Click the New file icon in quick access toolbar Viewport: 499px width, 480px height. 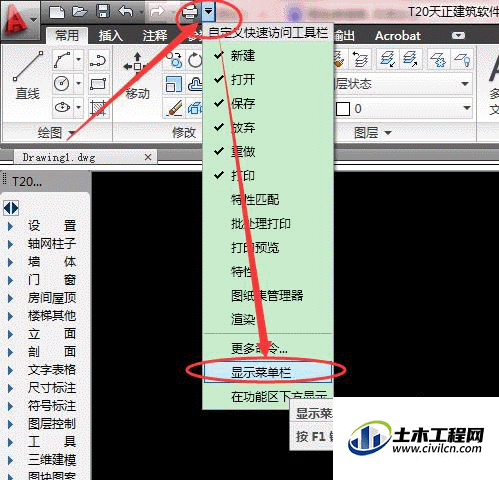pyautogui.click(x=57, y=12)
